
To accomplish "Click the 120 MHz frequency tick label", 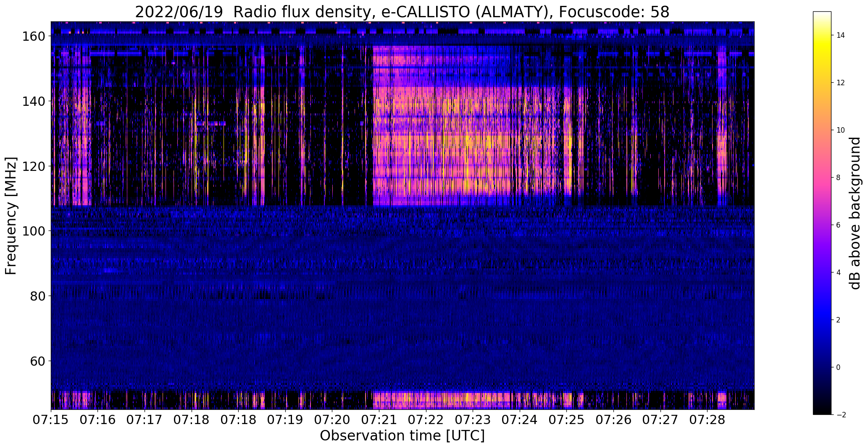I will [33, 166].
